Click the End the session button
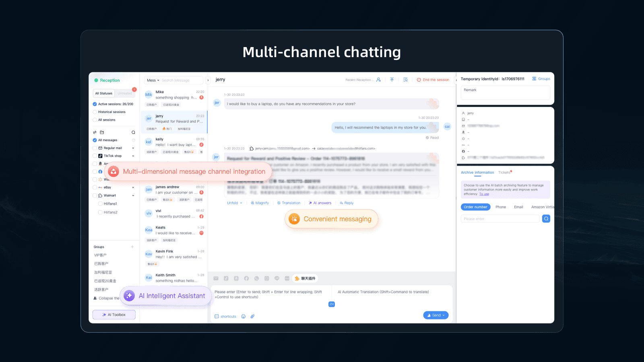 433,80
